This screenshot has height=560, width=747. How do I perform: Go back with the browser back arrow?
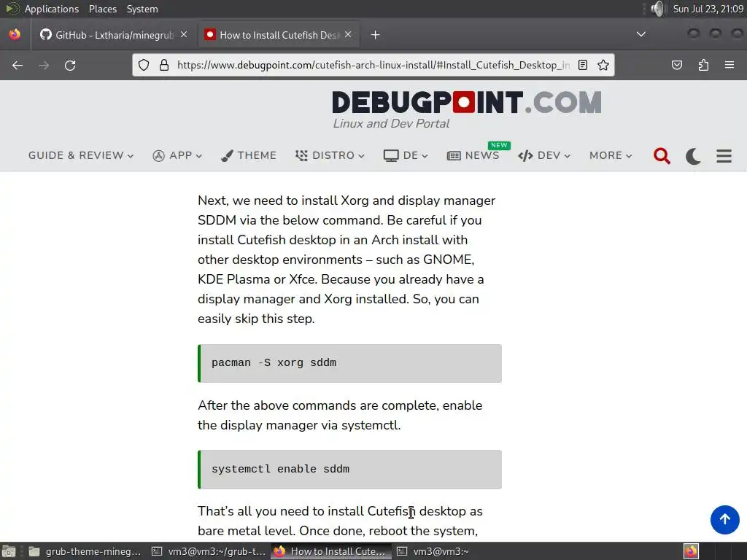18,65
